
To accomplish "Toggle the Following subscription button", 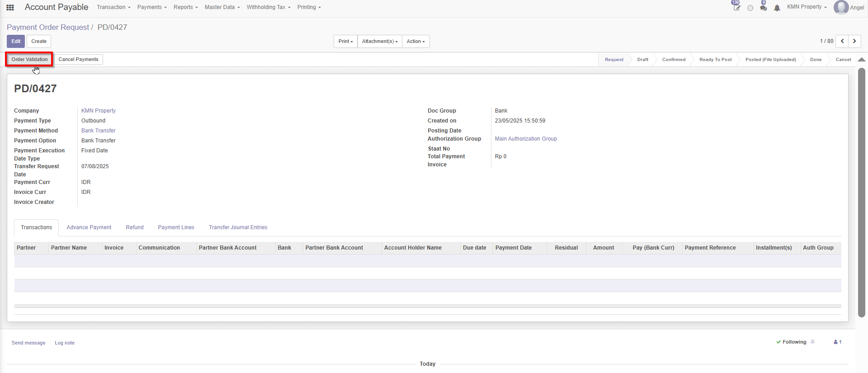I will point(792,342).
